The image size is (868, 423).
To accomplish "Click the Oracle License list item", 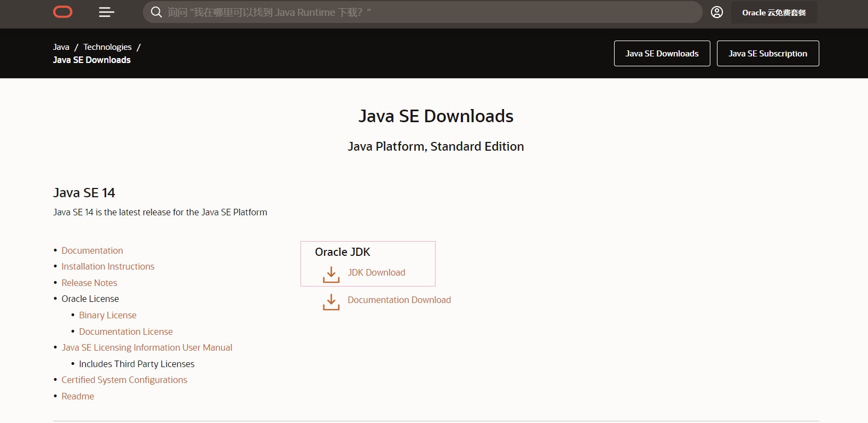I will (x=90, y=299).
